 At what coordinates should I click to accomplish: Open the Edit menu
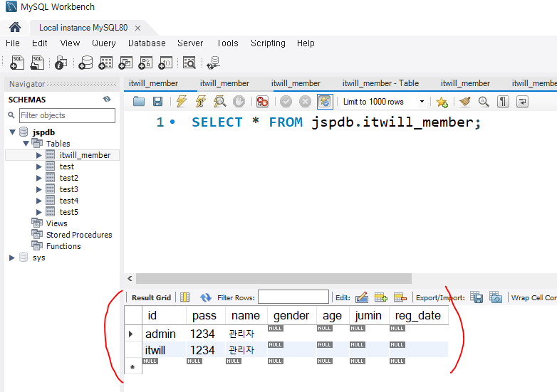[x=39, y=43]
